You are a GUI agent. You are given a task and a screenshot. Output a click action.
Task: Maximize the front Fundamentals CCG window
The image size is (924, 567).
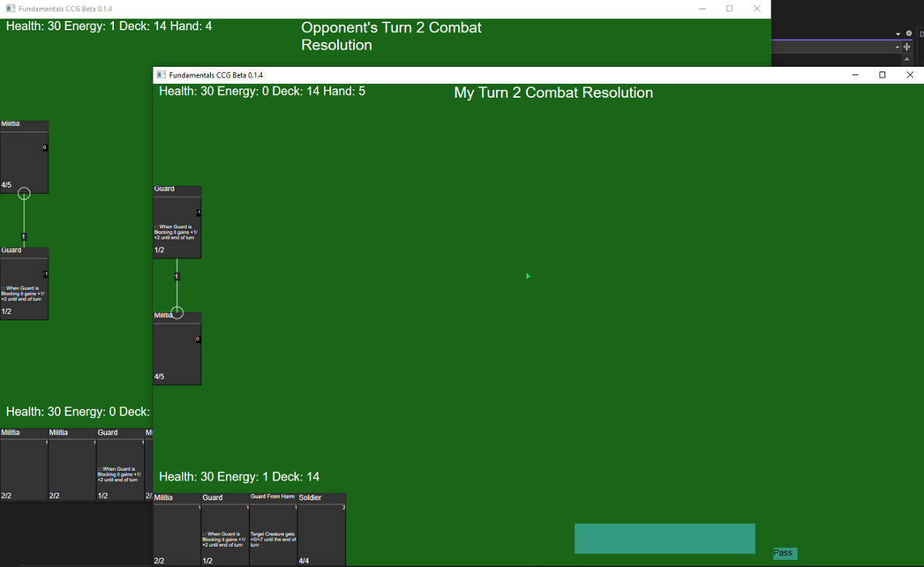coord(882,75)
